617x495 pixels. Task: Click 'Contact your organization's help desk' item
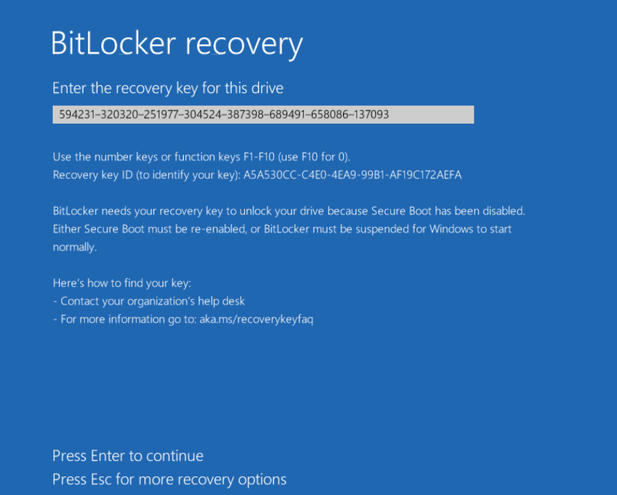click(153, 301)
